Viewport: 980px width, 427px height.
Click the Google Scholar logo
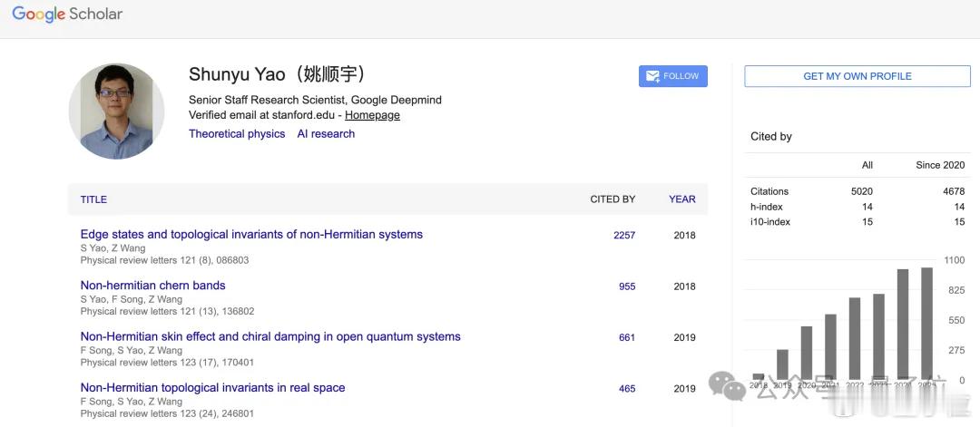click(67, 15)
